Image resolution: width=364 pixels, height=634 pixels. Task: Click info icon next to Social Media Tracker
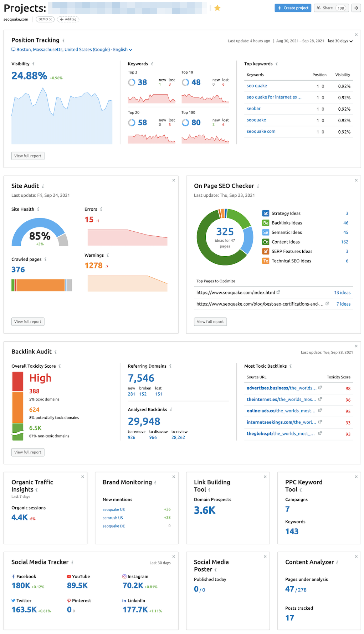(x=72, y=562)
